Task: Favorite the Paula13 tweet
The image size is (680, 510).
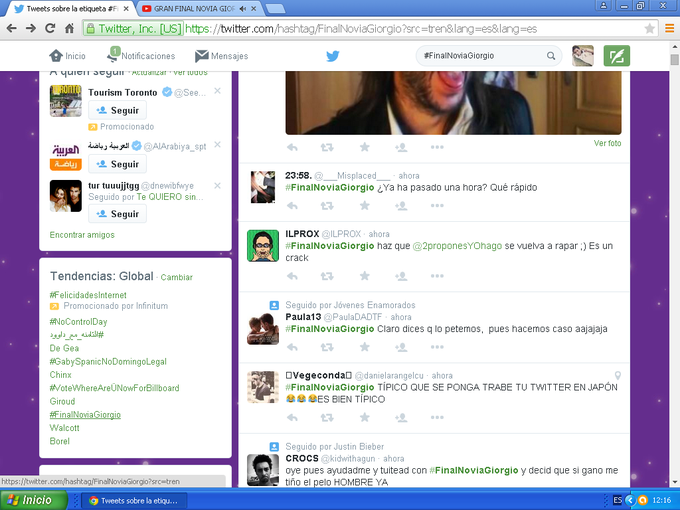Action: (365, 347)
